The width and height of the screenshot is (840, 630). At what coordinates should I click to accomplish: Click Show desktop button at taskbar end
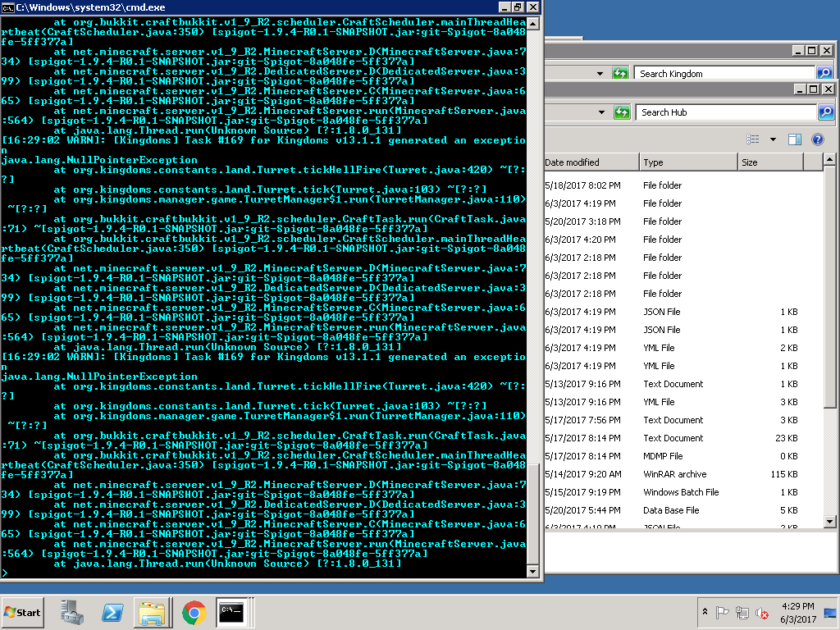coord(830,612)
